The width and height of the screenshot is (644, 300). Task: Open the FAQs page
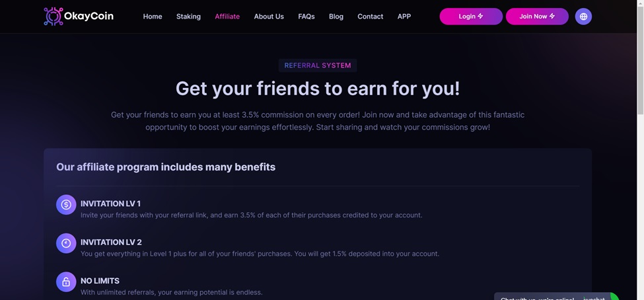(306, 17)
